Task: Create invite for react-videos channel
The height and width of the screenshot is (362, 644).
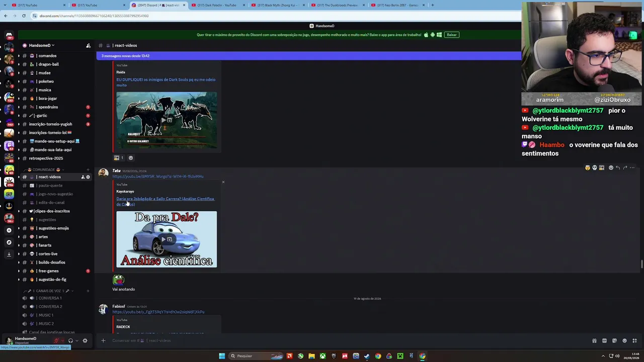Action: tap(83, 177)
